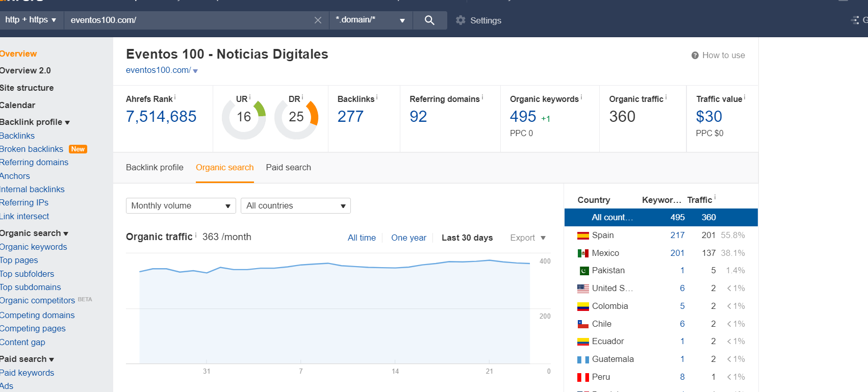
Task: Open Calendar in sidebar
Action: point(17,106)
